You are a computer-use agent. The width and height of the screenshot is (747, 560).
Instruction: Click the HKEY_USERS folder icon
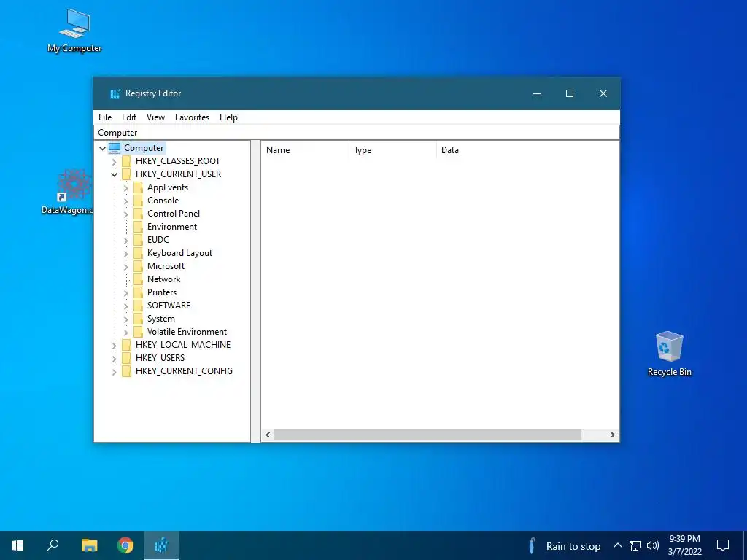tap(126, 358)
